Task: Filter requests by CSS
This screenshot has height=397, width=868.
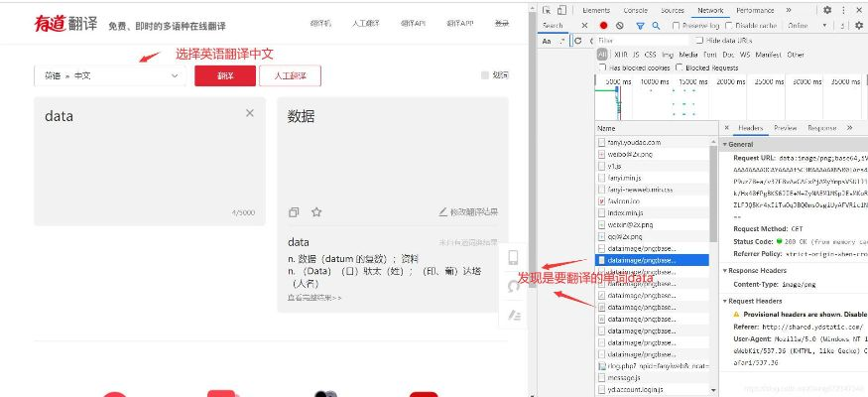Action: [651, 55]
